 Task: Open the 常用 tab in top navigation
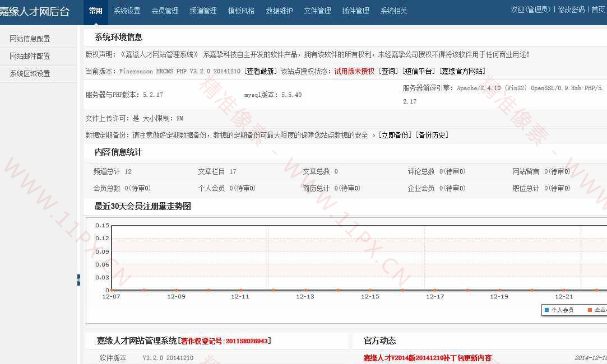(96, 11)
